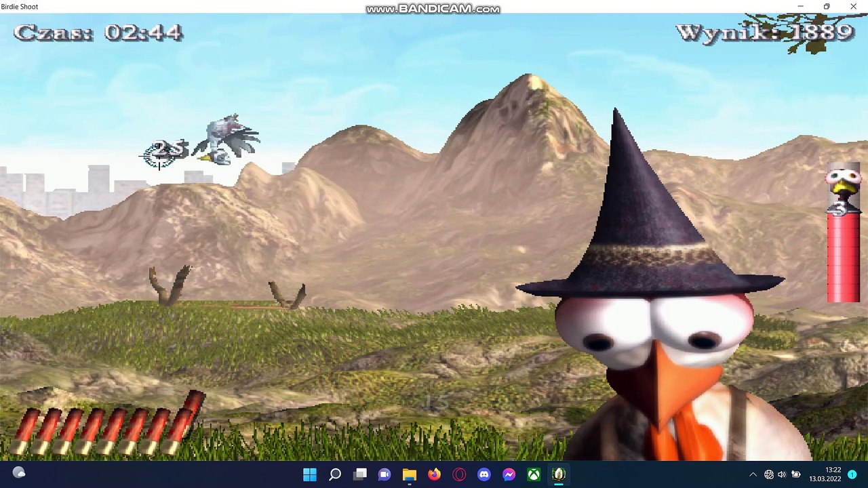Open the clock and calendar flyout
Image resolution: width=868 pixels, height=488 pixels.
click(x=825, y=474)
